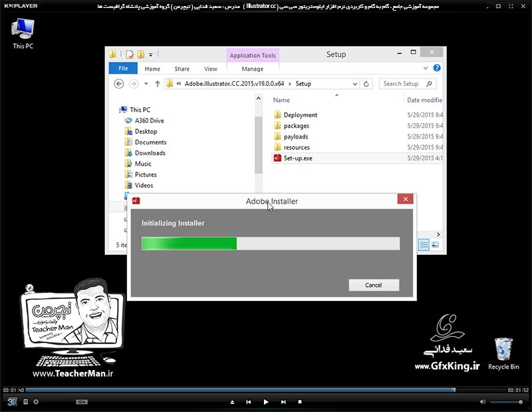Open the Share ribbon tab
Image resolution: width=532 pixels, height=412 pixels.
(182, 69)
